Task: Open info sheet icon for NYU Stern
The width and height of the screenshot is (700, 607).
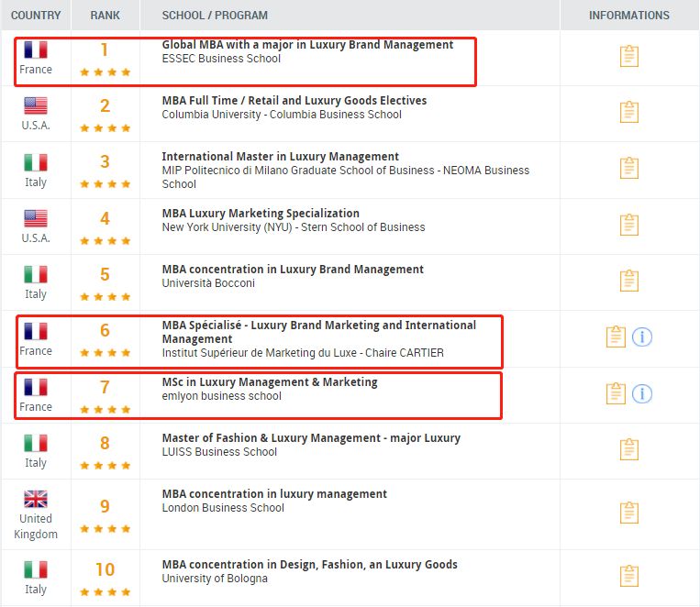Action: [x=629, y=225]
